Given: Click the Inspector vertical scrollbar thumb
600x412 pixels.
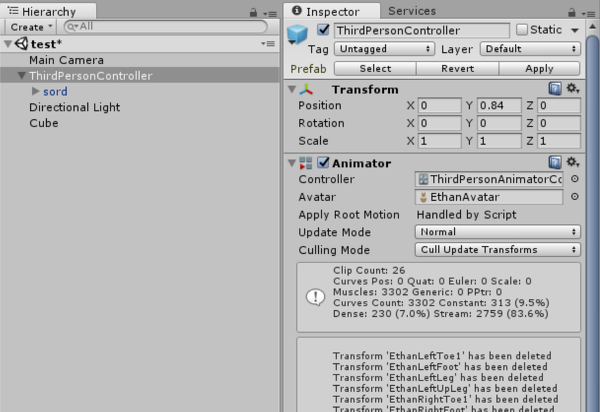Looking at the screenshot, I should pyautogui.click(x=593, y=224).
